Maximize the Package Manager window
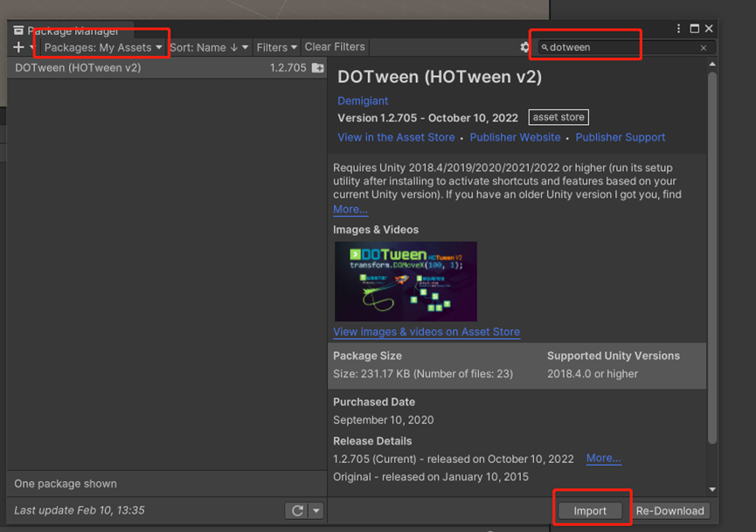 click(694, 29)
